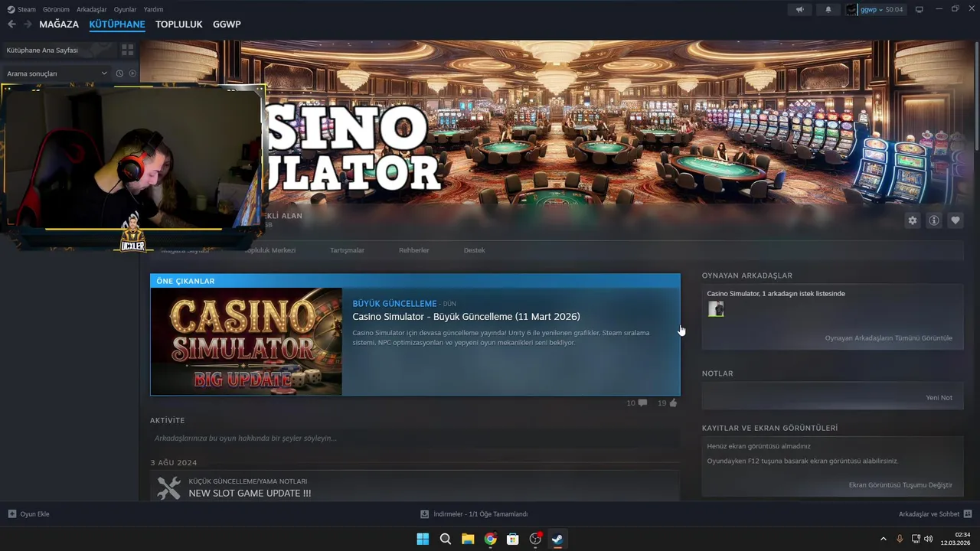Click the comments icon under featured news

[x=642, y=403]
